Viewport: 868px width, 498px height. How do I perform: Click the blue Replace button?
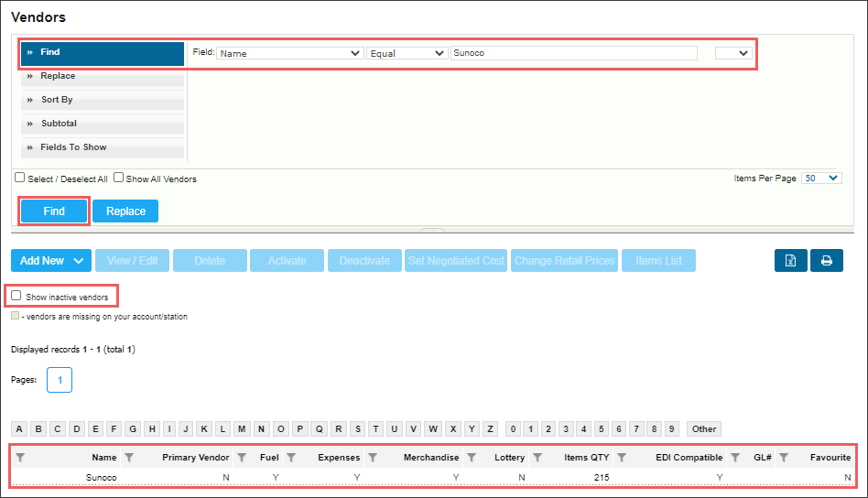click(125, 211)
